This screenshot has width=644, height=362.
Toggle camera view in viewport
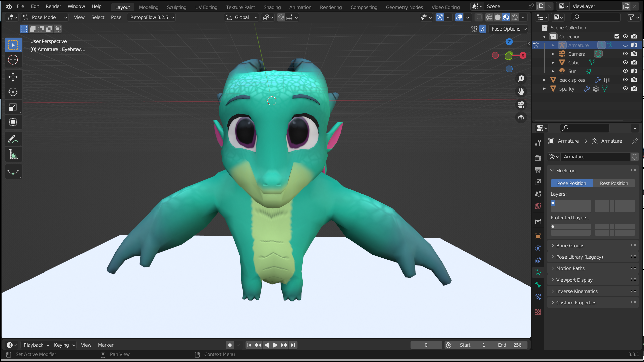[x=521, y=105]
